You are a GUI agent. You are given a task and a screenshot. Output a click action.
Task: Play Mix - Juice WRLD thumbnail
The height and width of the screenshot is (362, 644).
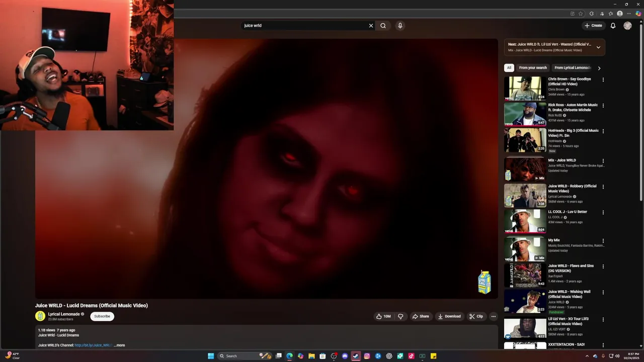pos(525,169)
